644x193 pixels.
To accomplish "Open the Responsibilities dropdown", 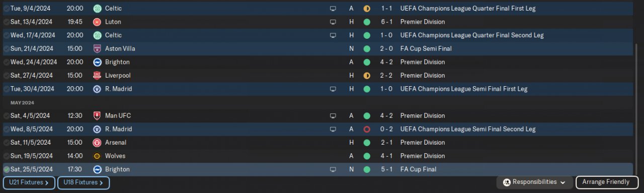I will click(x=534, y=182).
